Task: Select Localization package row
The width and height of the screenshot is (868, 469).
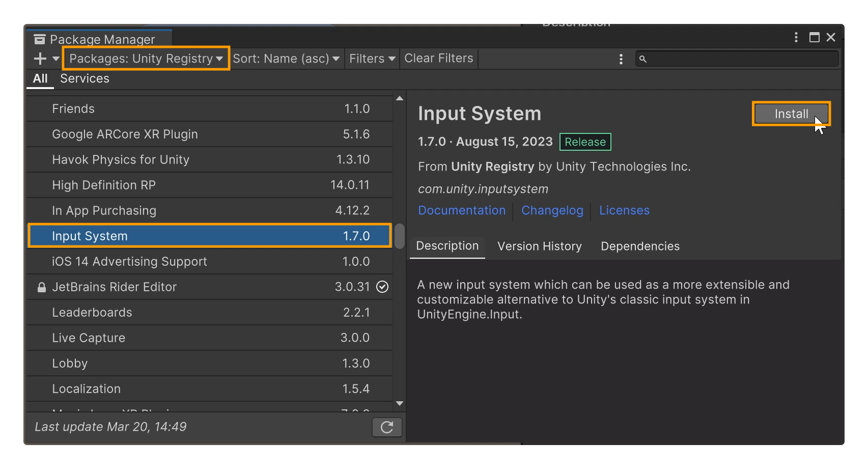Action: click(209, 389)
